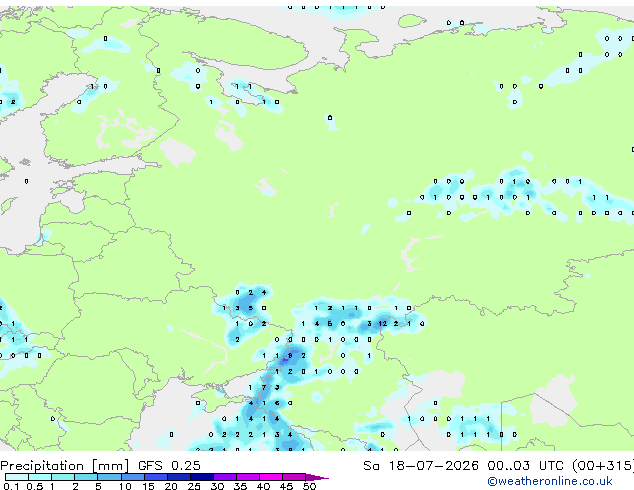
Task: Click the 35–40 mm violet legend swatch
Action: (x=248, y=477)
